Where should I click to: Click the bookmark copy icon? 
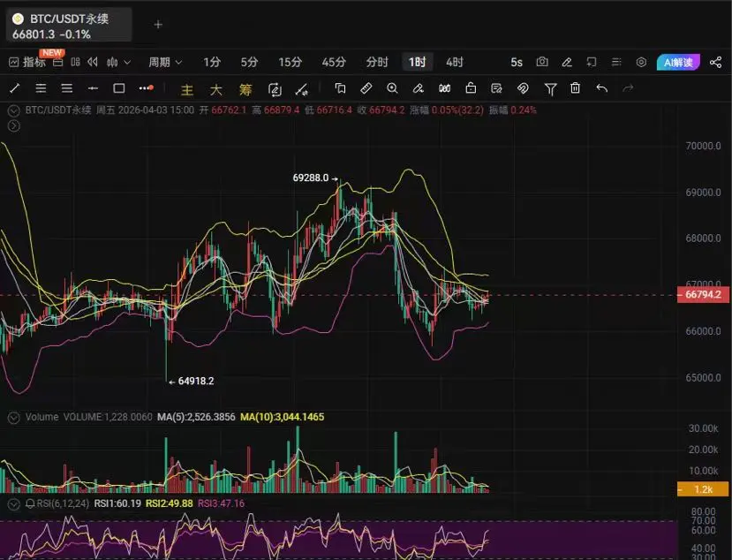coord(340,87)
